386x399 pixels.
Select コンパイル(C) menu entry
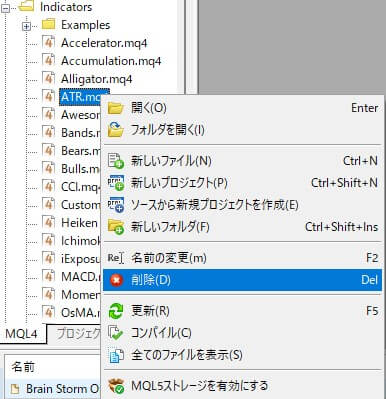point(242,333)
